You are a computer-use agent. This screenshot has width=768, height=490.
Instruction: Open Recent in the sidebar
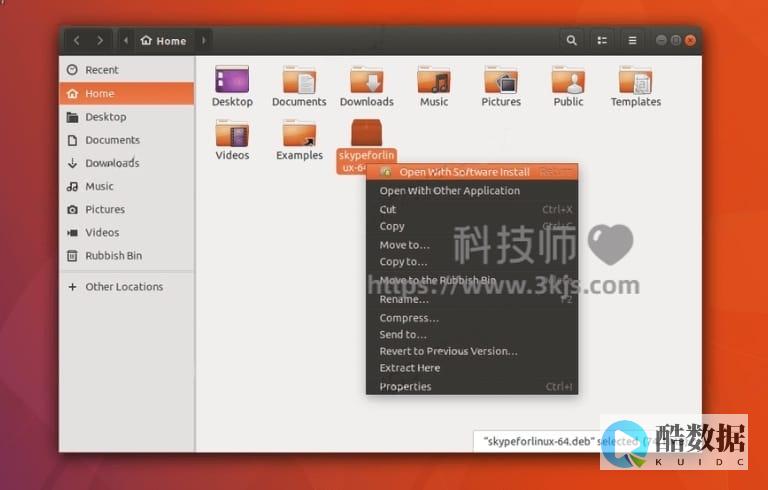127,70
